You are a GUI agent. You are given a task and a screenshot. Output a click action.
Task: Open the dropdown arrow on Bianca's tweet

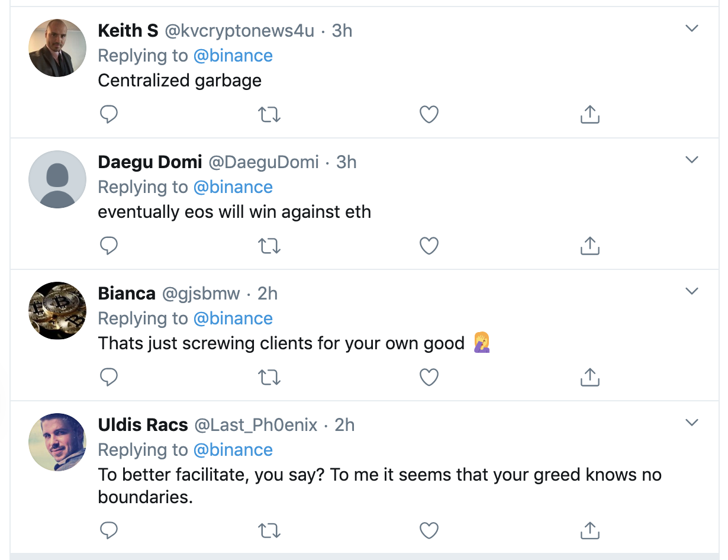[x=691, y=291]
